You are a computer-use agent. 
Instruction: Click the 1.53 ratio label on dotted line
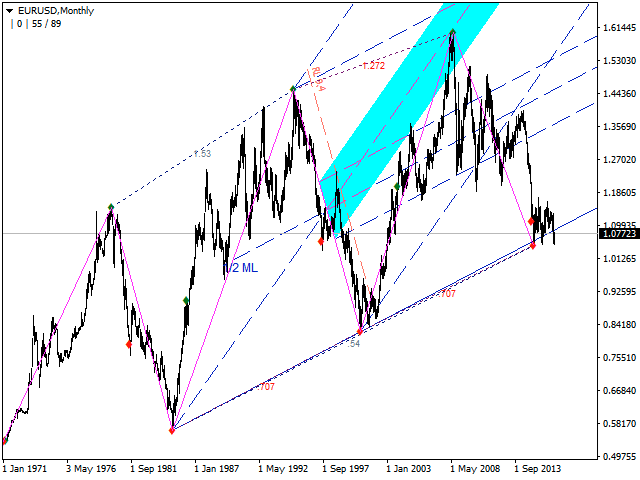[x=202, y=154]
